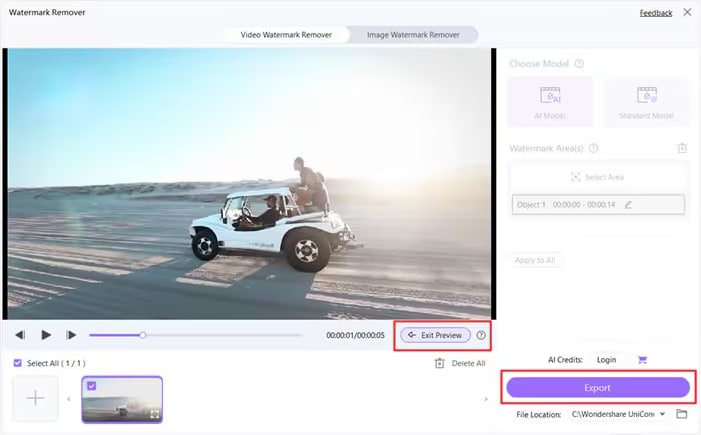Switch to Video Watermark Remover tab

click(x=286, y=35)
